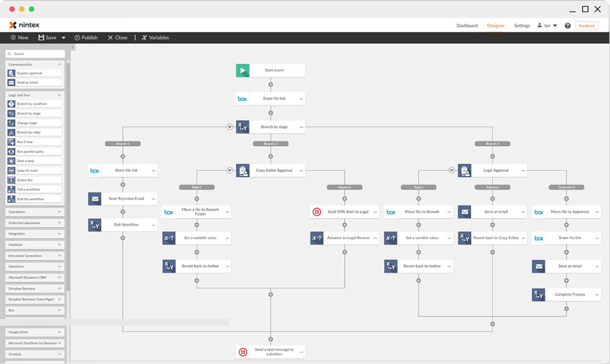Screen dimensions: 610x364
Task: Click the Publish button
Action: pos(85,37)
